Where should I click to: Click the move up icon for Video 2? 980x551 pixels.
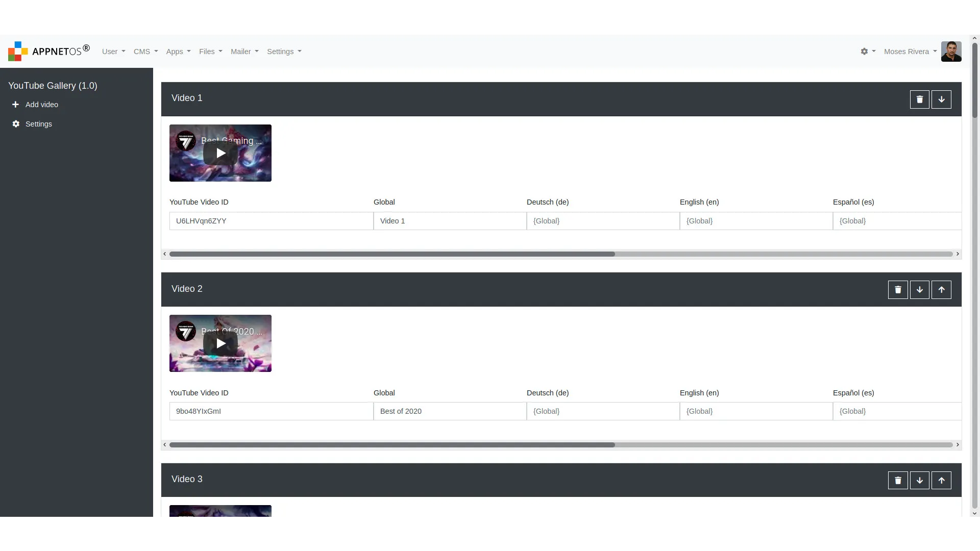click(x=941, y=289)
